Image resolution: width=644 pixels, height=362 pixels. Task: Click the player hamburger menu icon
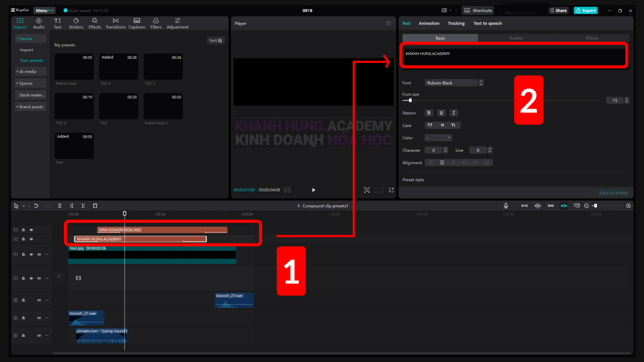388,23
